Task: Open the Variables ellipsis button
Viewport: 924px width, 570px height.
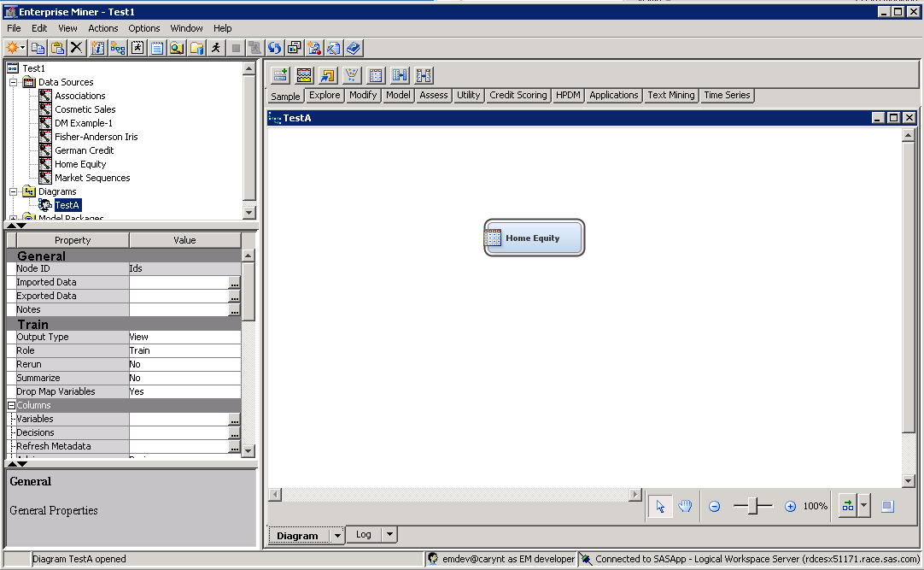Action: tap(234, 420)
